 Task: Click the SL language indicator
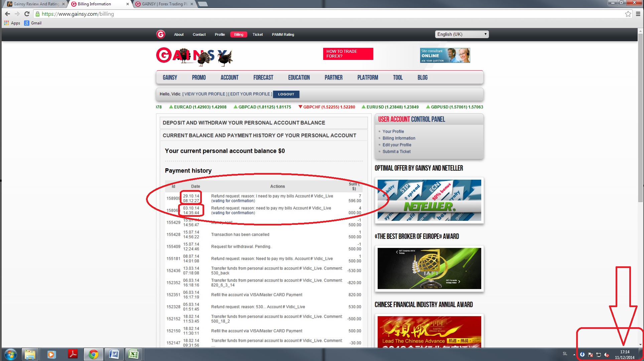565,354
